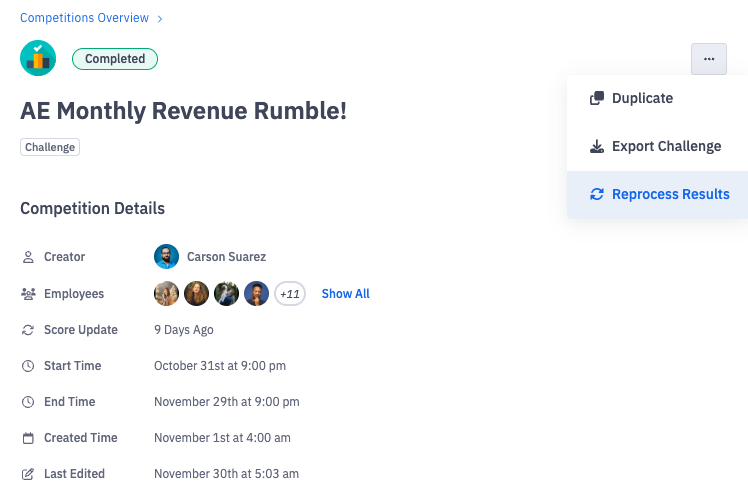The height and width of the screenshot is (500, 748).
Task: Click the Creator person icon
Action: click(28, 257)
